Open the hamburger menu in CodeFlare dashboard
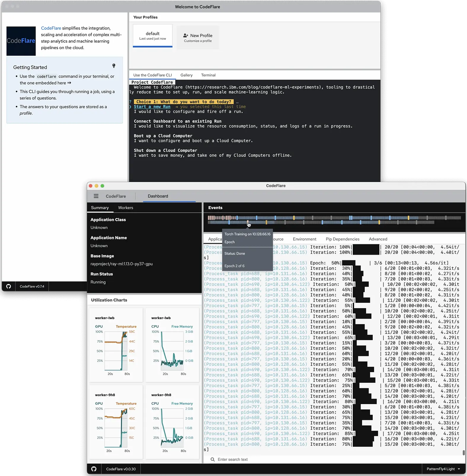Image resolution: width=467 pixels, height=476 pixels. pyautogui.click(x=96, y=196)
